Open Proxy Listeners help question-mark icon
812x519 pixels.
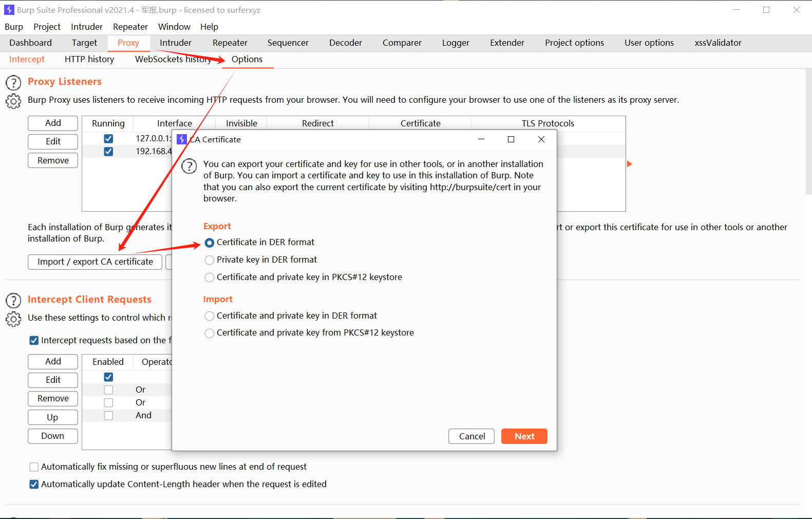click(x=13, y=83)
